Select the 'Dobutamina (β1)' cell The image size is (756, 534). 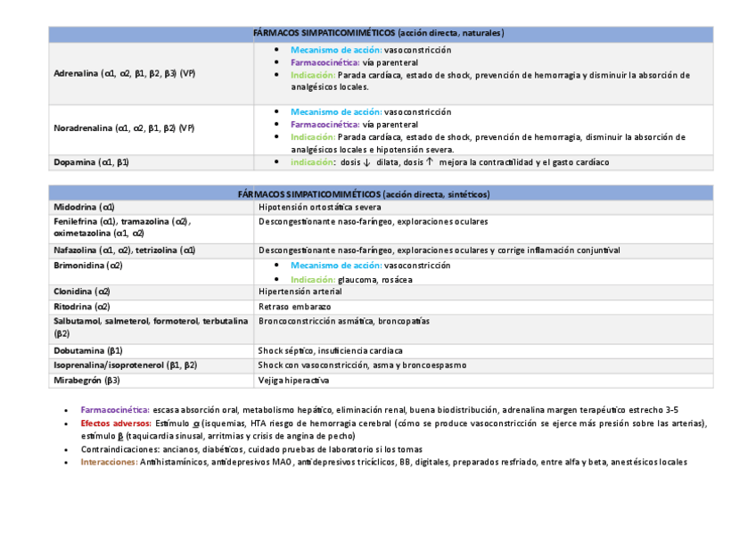pos(151,351)
